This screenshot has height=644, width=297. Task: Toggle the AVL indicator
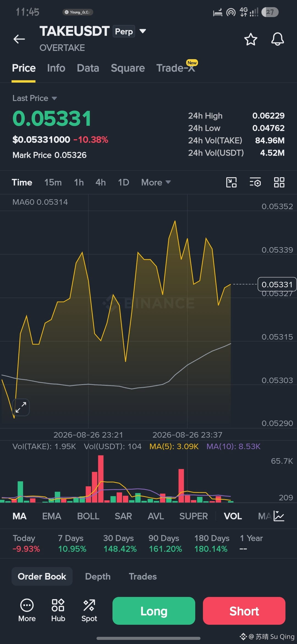coord(156,516)
